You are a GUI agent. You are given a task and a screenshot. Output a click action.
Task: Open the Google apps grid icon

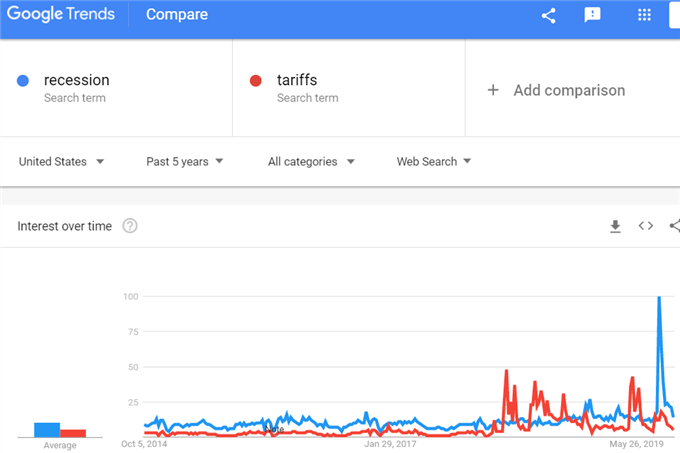pyautogui.click(x=644, y=15)
